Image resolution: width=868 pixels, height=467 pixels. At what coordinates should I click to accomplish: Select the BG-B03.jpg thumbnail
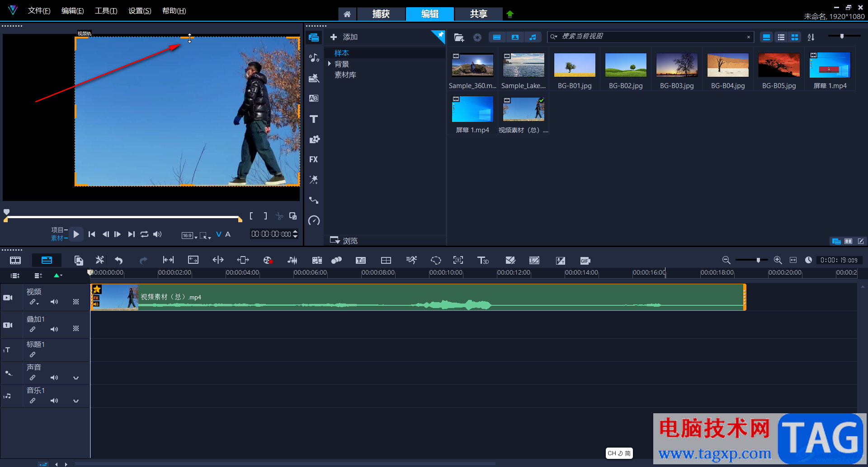(677, 65)
